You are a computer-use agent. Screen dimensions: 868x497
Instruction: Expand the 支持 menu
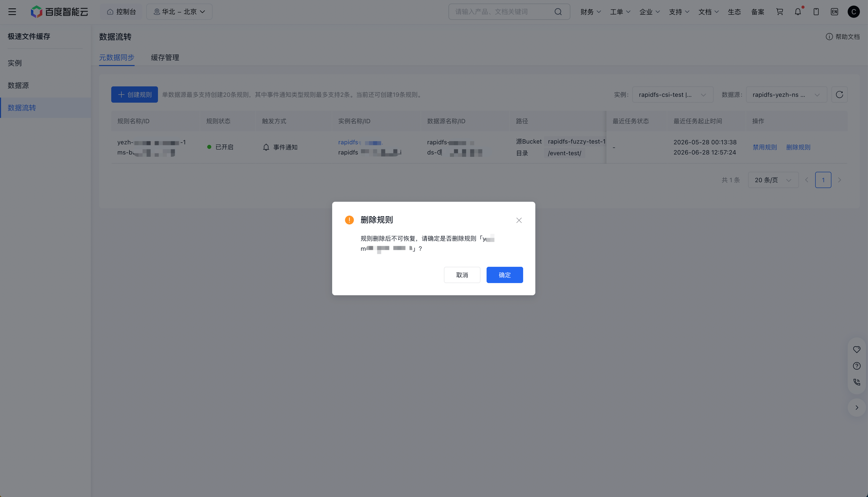click(679, 12)
